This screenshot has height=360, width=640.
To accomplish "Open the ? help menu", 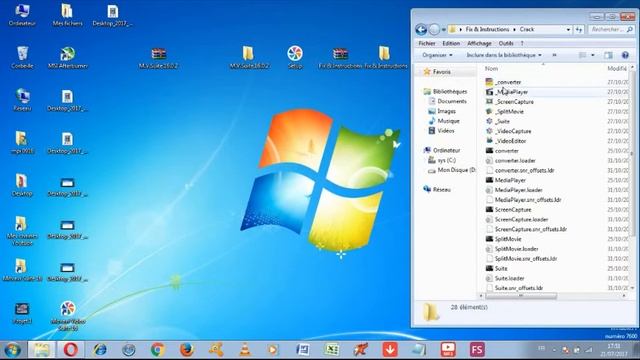I will [x=522, y=43].
